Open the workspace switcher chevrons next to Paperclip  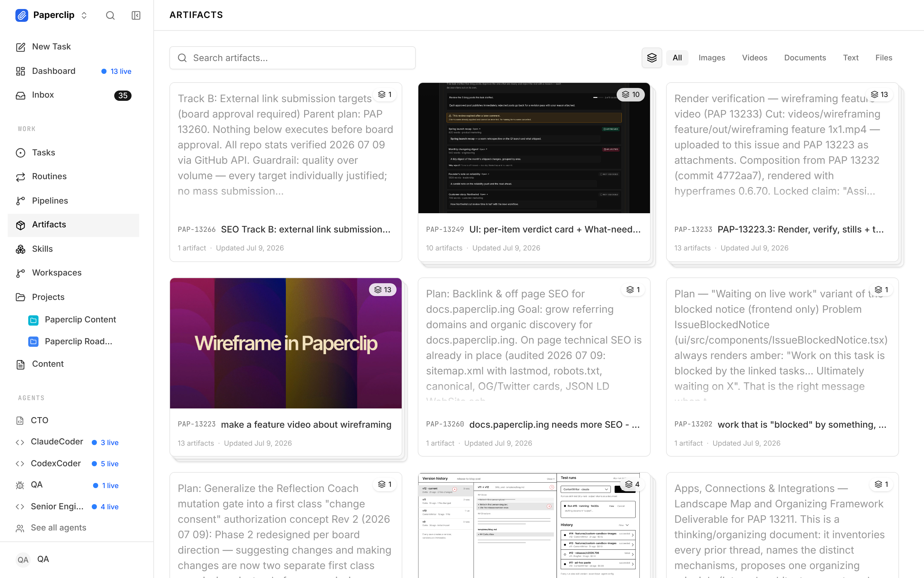[x=84, y=15]
